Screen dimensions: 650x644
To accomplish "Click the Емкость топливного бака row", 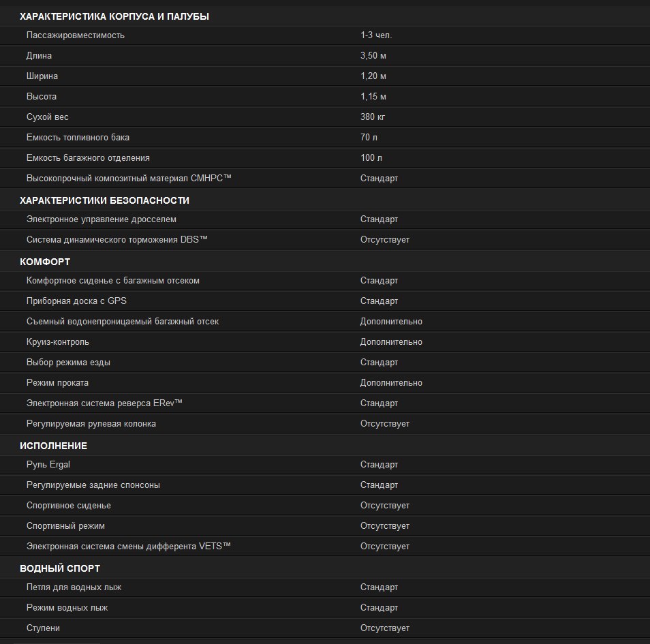I will [x=325, y=137].
